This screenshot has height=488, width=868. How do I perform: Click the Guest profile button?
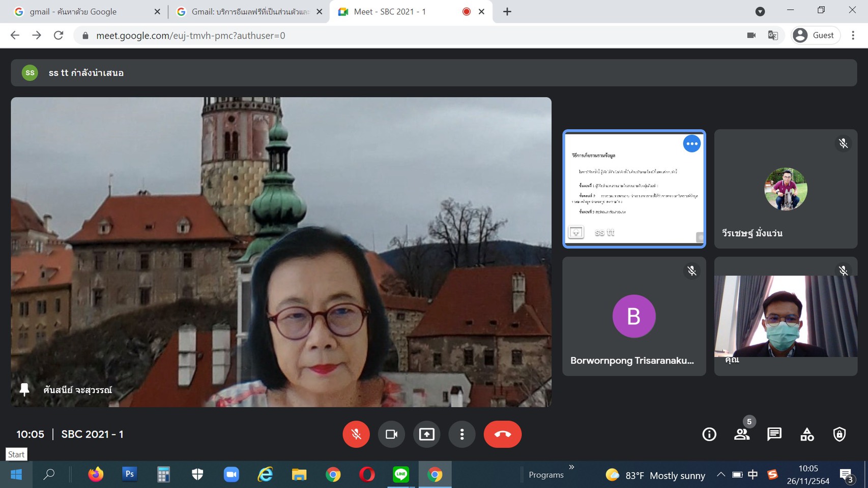(x=815, y=35)
